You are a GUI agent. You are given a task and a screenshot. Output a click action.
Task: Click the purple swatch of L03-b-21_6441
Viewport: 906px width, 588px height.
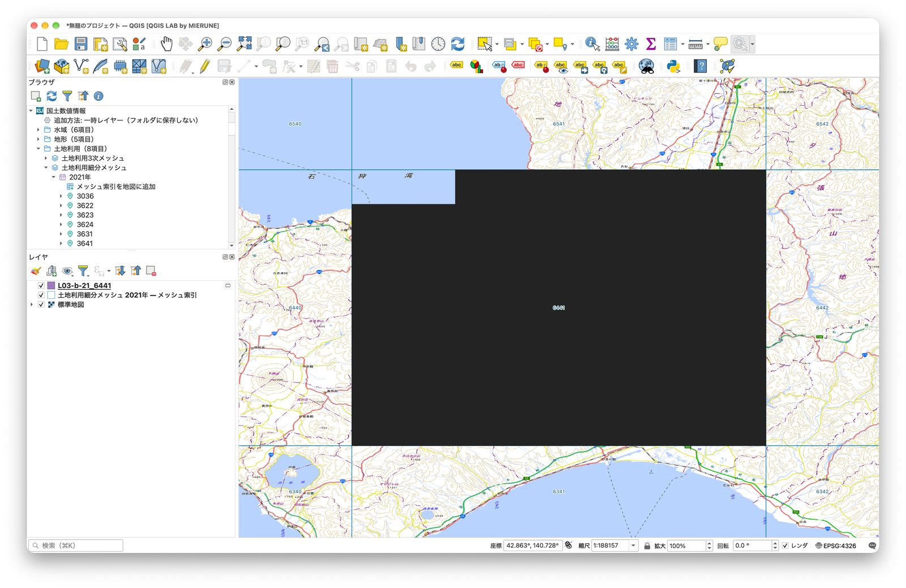click(51, 286)
